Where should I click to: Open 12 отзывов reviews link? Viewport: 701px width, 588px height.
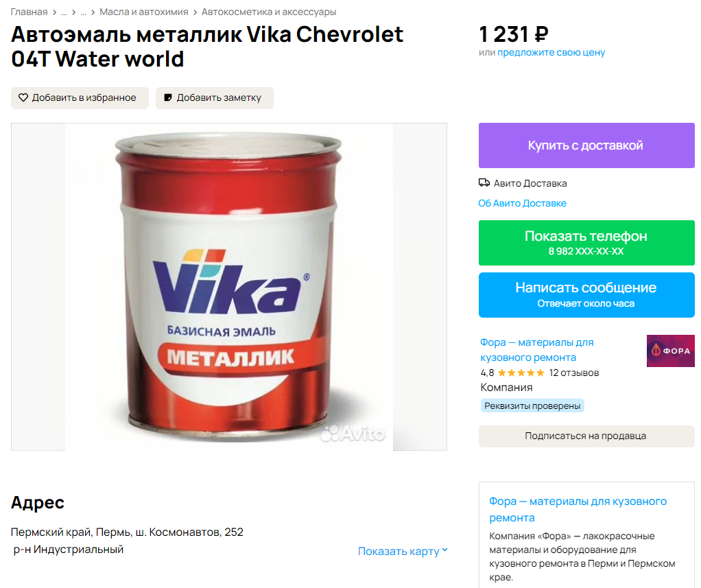(574, 373)
